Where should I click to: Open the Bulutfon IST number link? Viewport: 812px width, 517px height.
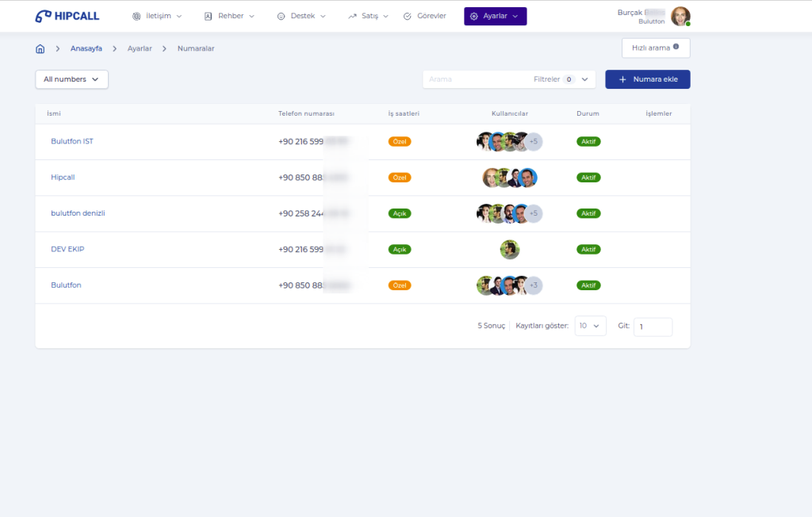[x=72, y=142]
